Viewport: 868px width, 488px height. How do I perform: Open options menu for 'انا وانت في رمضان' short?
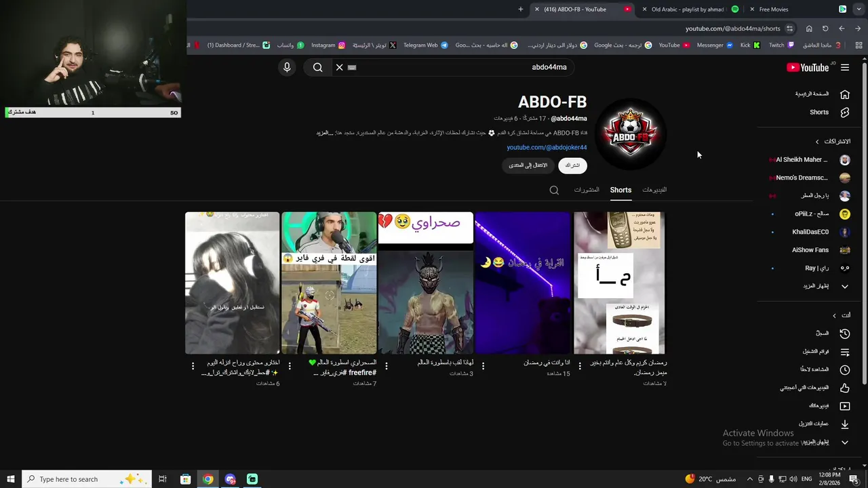[483, 366]
